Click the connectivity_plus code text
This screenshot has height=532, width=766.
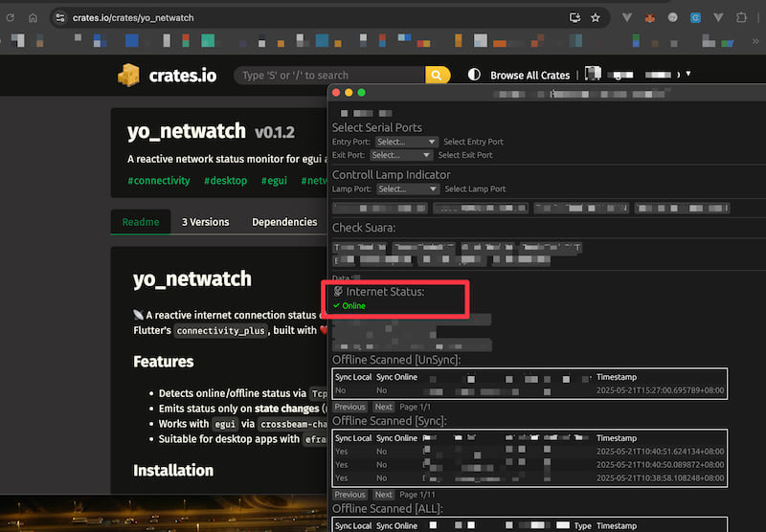click(220, 330)
